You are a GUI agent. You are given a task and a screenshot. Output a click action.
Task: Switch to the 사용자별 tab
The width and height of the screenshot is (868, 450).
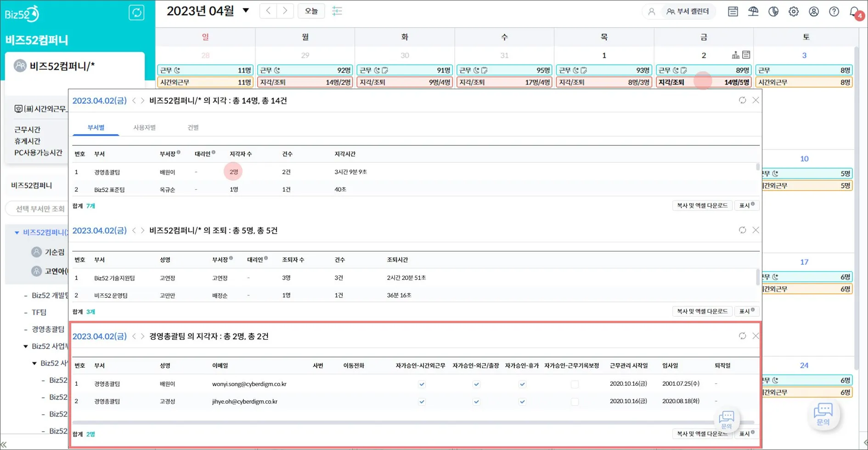coord(145,127)
